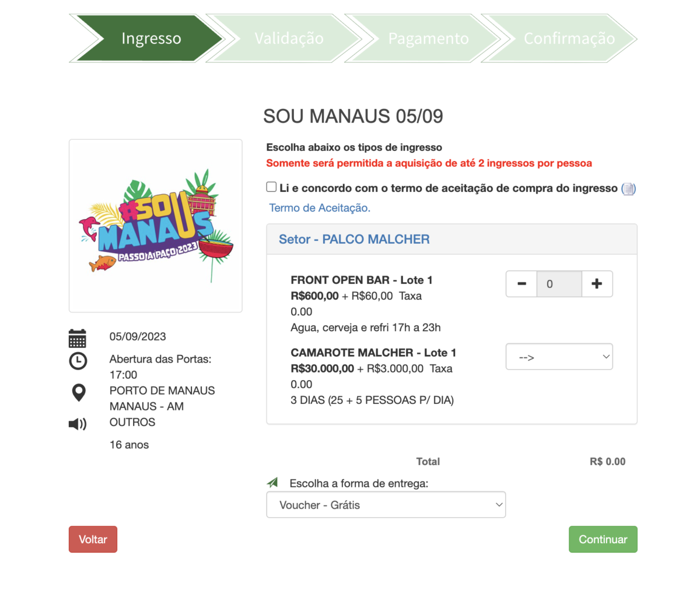The image size is (700, 608).
Task: Click the red Voltar button
Action: point(93,539)
